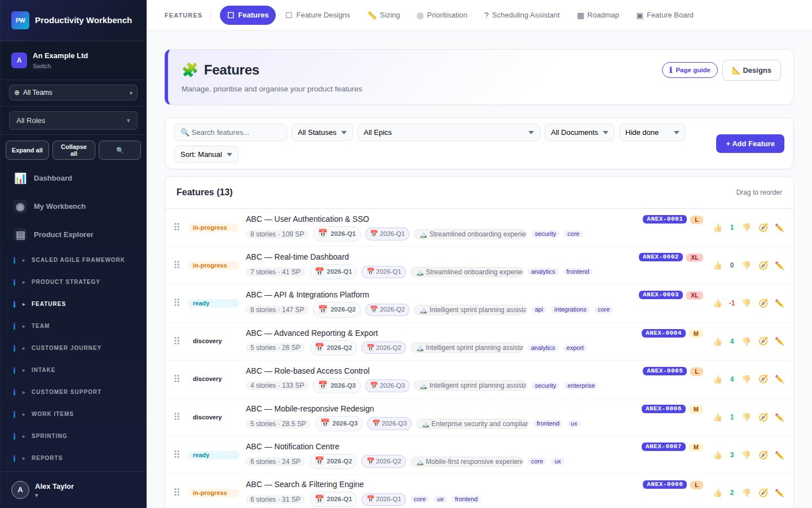
Task: Click Expand all in sidebar
Action: [27, 150]
